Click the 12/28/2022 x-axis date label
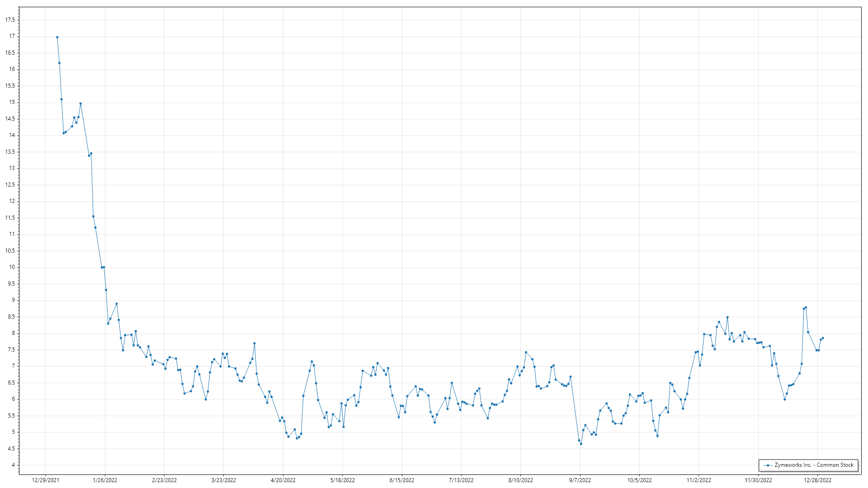 (x=817, y=480)
